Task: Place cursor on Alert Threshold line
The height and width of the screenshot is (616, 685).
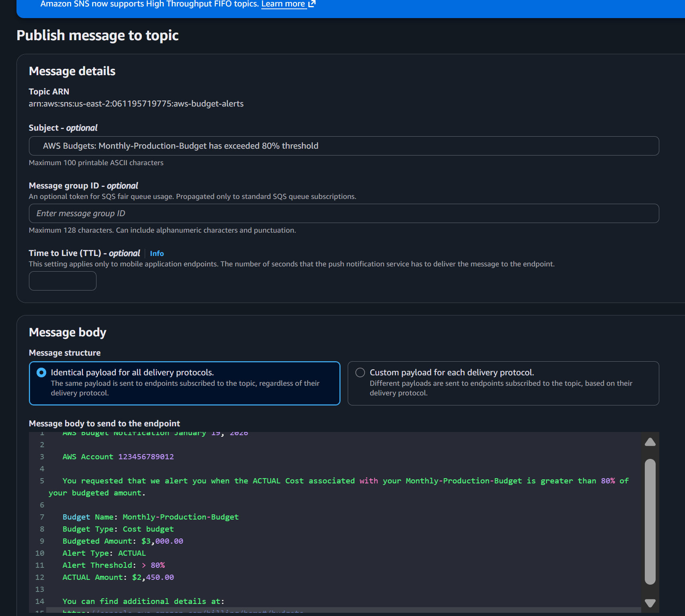Action: point(113,565)
